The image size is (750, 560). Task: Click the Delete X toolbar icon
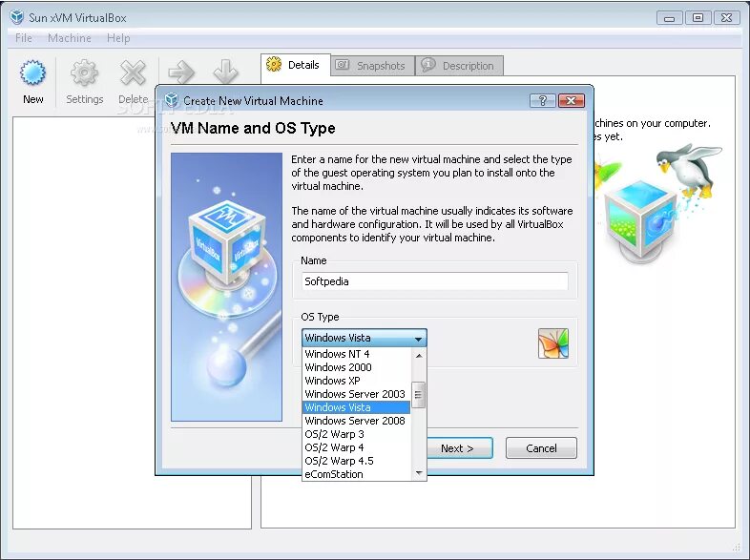(x=133, y=73)
